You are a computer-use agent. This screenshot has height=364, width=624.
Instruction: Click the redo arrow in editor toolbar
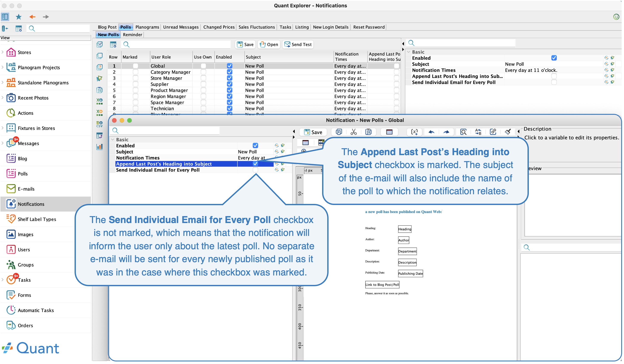(446, 132)
